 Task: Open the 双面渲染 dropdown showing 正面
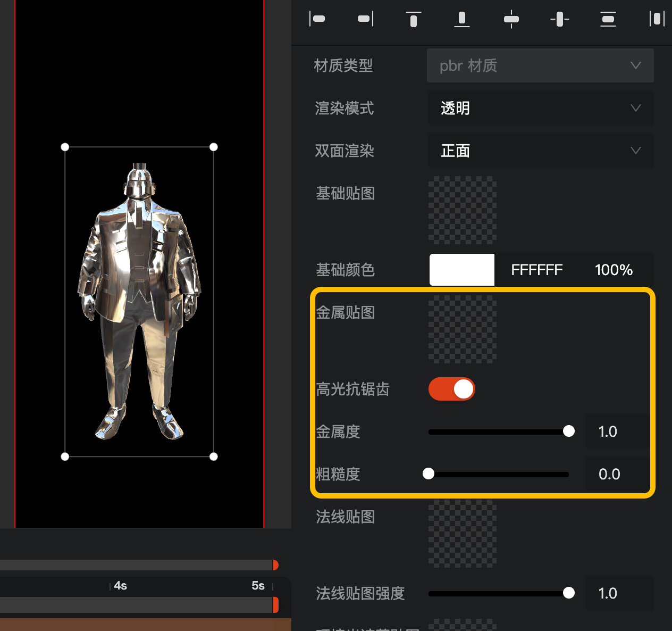click(x=540, y=151)
